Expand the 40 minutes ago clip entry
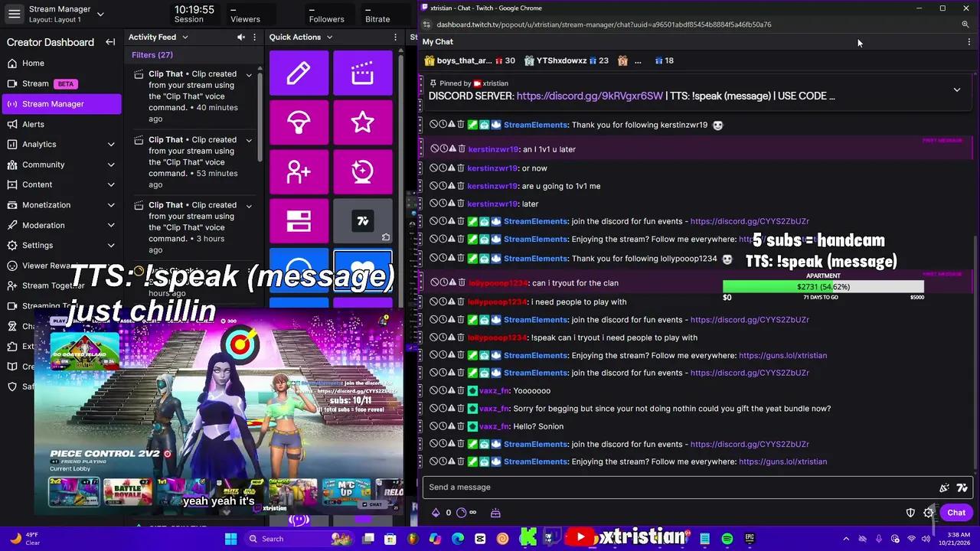 (249, 74)
